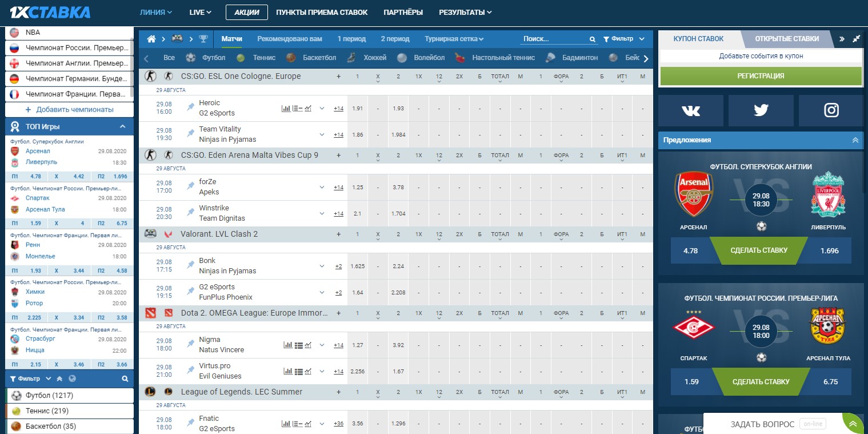Click the globe icon in the left Фильтр bar

pyautogui.click(x=72, y=379)
